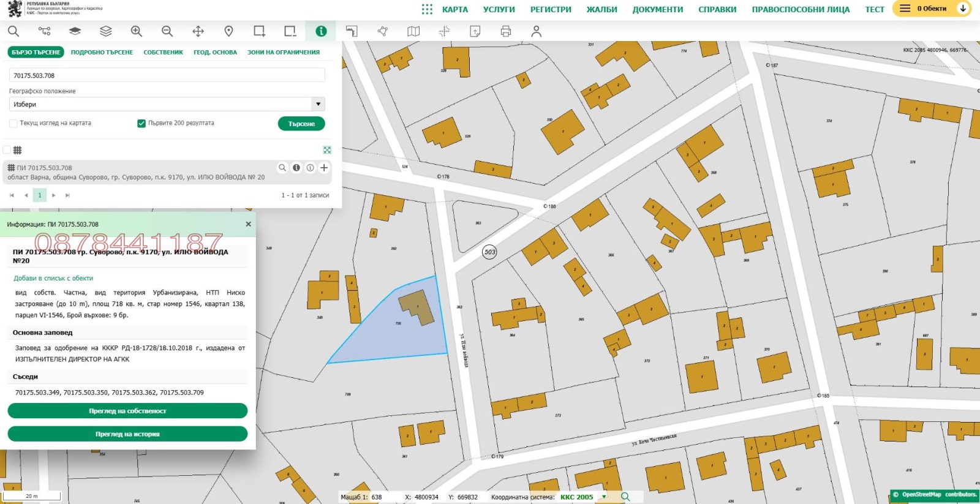Select the pan map tool
The width and height of the screenshot is (980, 504).
coord(198,31)
